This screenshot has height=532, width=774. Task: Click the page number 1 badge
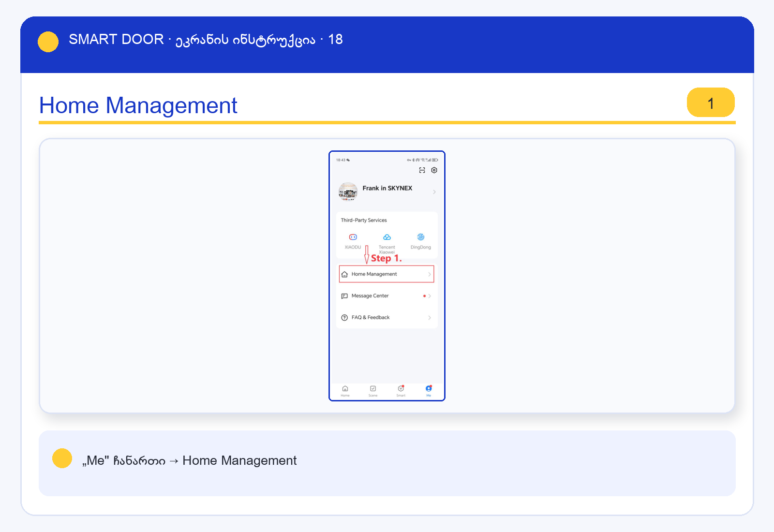711,103
